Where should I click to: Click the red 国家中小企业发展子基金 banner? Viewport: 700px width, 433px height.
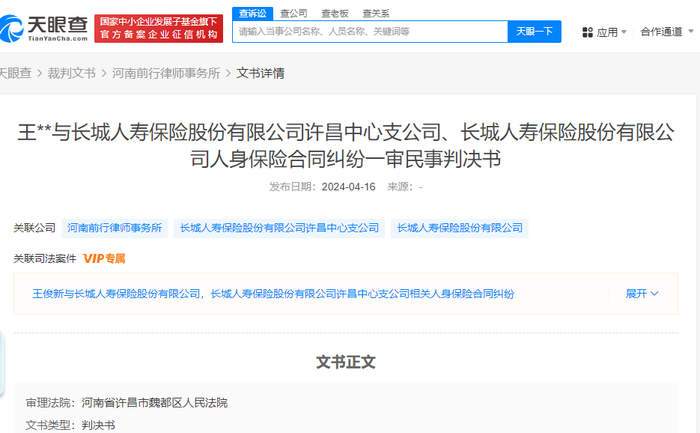(x=158, y=28)
